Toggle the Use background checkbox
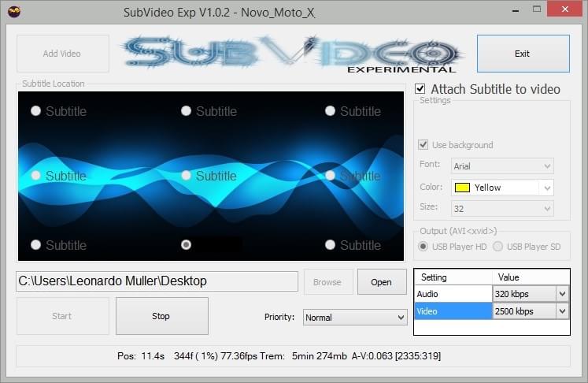Viewport: 588px width, 383px height. [423, 144]
